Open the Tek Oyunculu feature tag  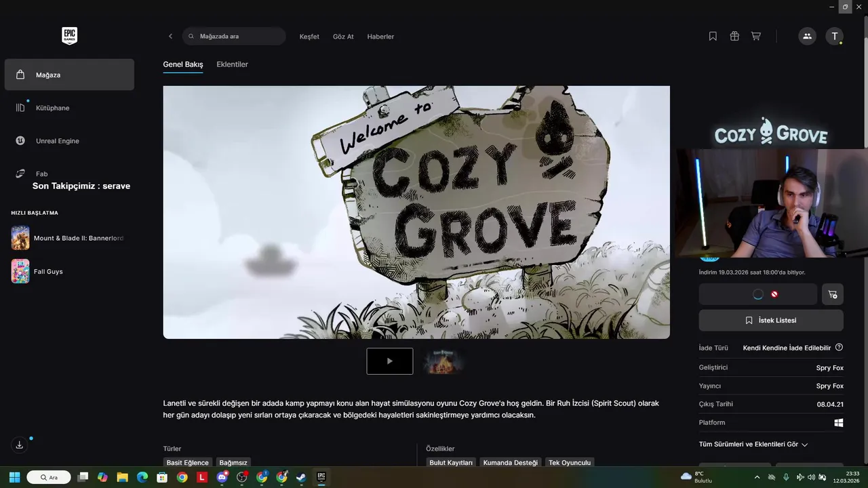pyautogui.click(x=570, y=462)
